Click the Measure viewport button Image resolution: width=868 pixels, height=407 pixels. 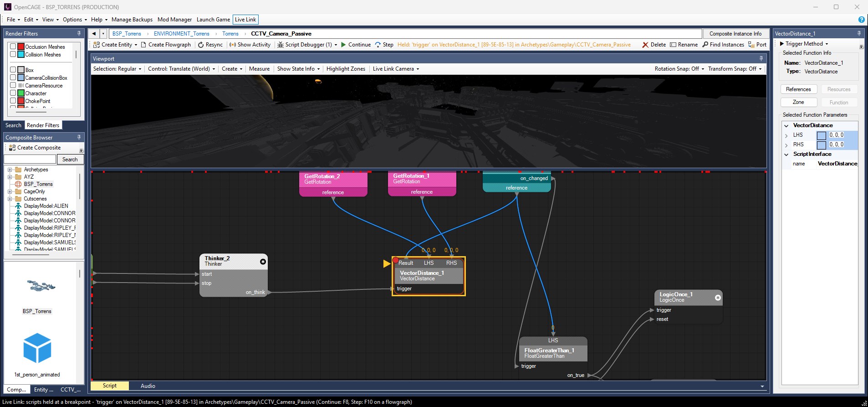pyautogui.click(x=259, y=69)
